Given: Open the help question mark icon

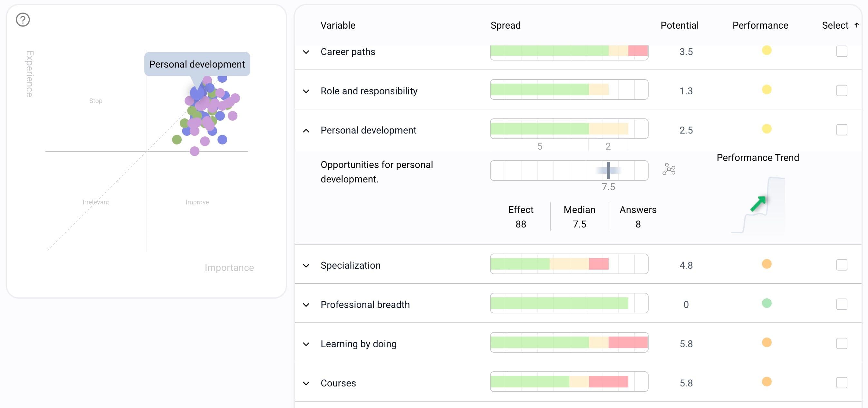Looking at the screenshot, I should 23,20.
